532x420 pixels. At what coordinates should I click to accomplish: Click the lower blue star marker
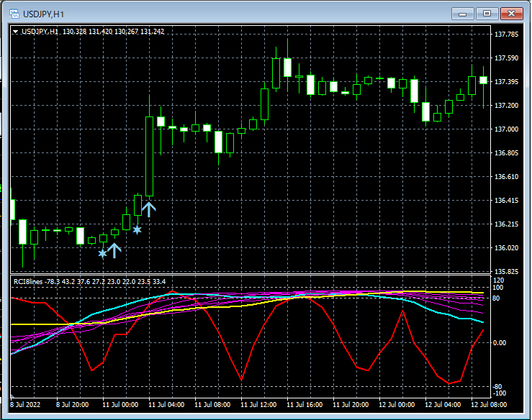pyautogui.click(x=103, y=253)
